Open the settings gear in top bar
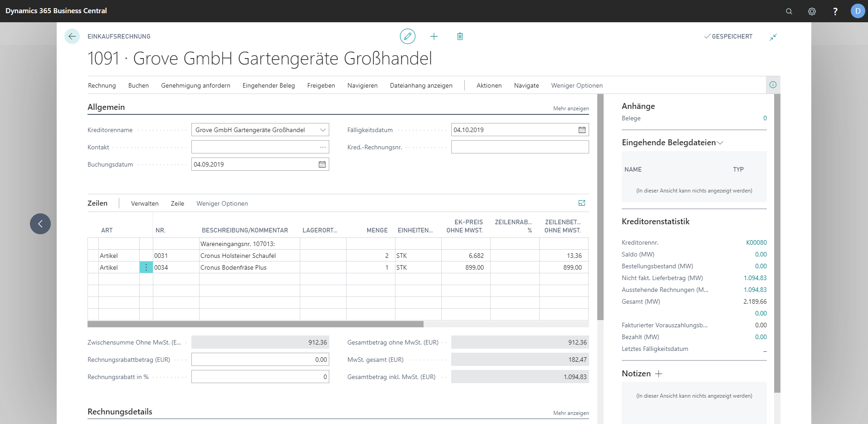The height and width of the screenshot is (424, 868). point(812,11)
